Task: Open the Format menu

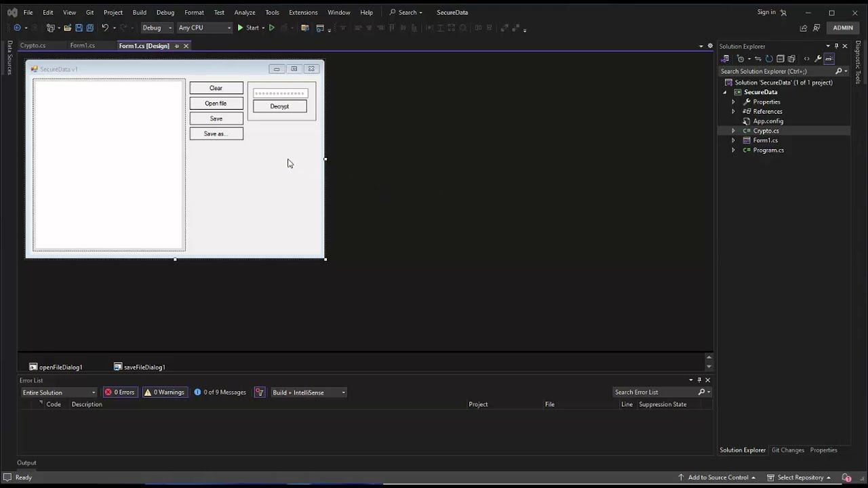Action: (194, 12)
